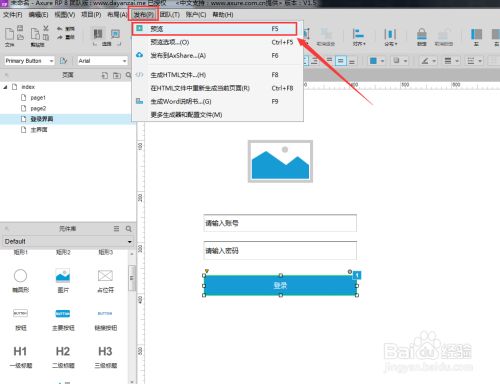500x384 pixels.
Task: Toggle vertical bottom text alignment button
Action: [x=352, y=61]
